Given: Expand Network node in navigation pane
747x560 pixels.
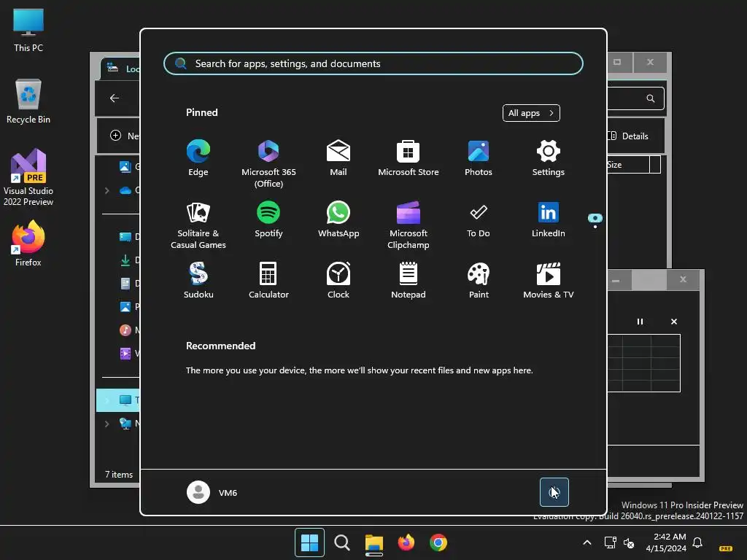Looking at the screenshot, I should (107, 424).
